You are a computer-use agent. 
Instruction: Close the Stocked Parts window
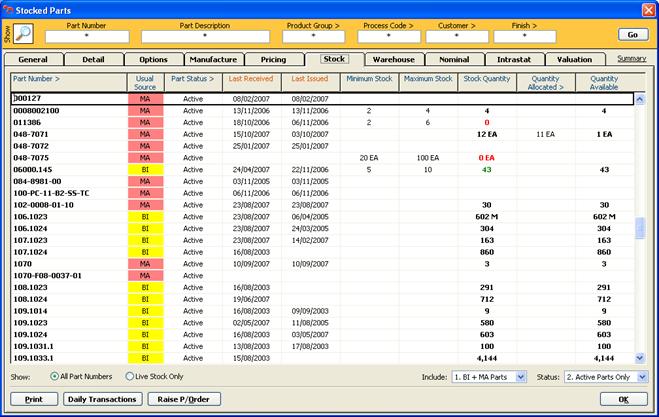648,10
